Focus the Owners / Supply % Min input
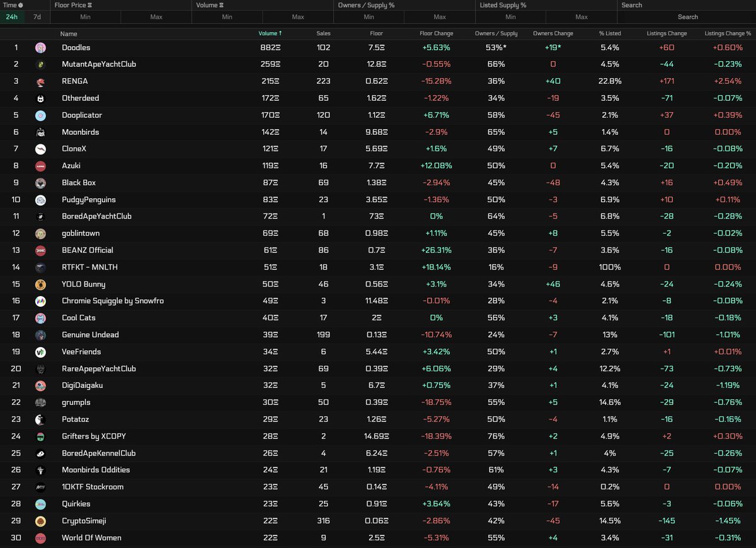The height and width of the screenshot is (548, 756). 369,17
